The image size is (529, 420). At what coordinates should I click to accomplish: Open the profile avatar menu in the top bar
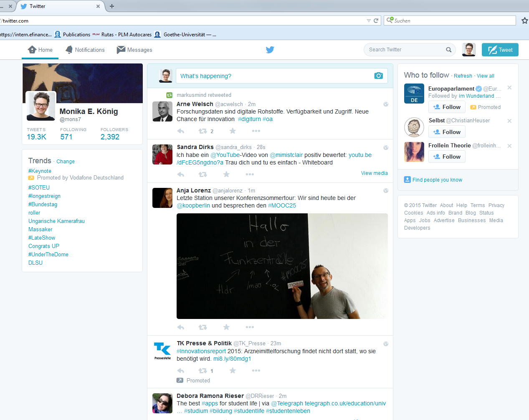click(469, 50)
